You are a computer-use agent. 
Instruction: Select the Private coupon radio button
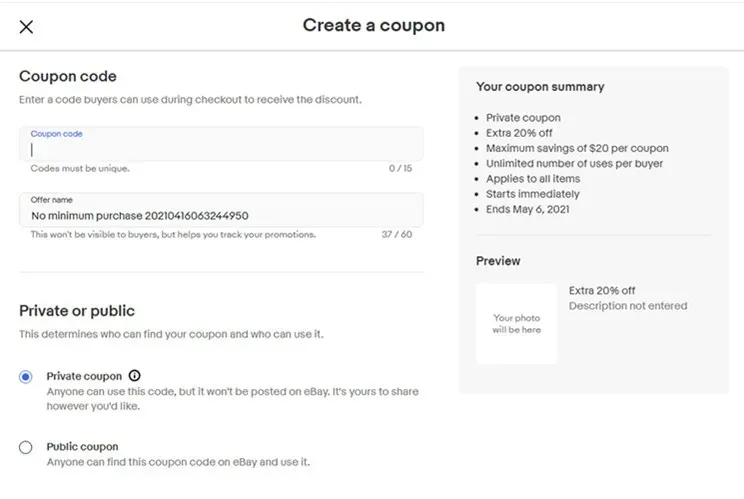click(x=26, y=377)
